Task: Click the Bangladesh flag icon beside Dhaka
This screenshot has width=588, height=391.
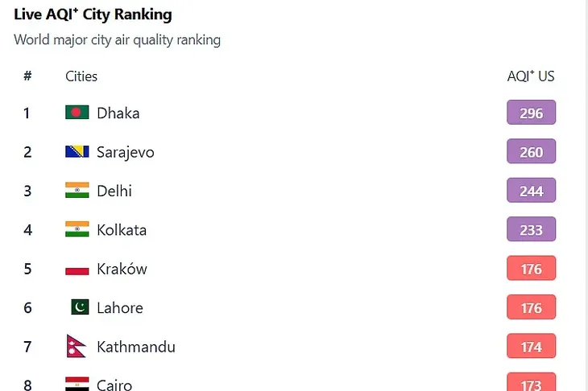Action: tap(77, 113)
